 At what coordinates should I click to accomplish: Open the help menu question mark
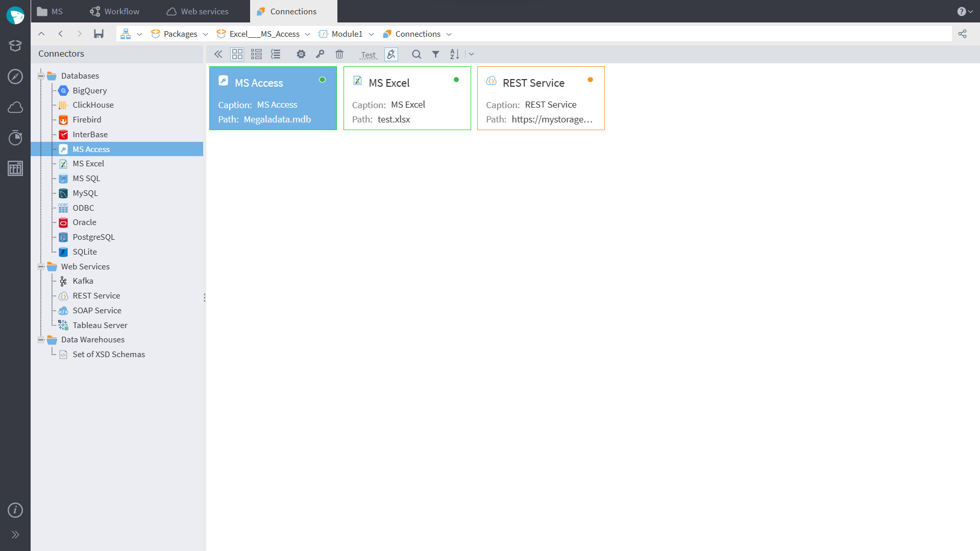965,11
